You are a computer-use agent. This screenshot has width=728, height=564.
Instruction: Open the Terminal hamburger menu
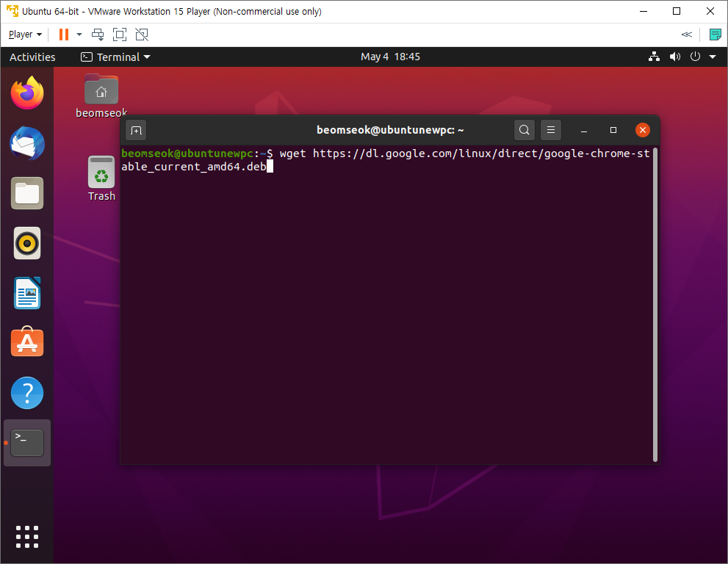click(551, 130)
